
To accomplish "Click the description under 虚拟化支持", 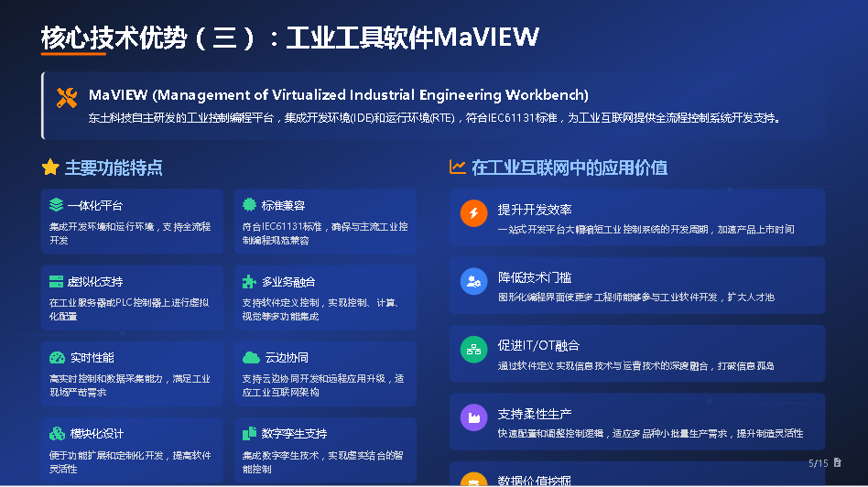I will (129, 309).
